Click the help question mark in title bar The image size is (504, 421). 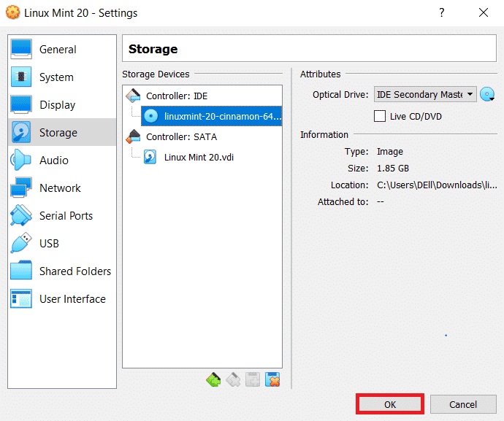pyautogui.click(x=441, y=13)
